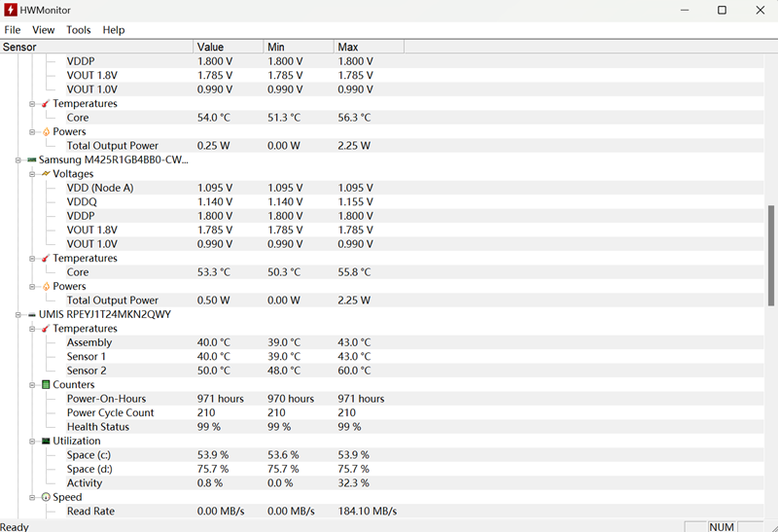This screenshot has height=532, width=778.
Task: Click the UMIS RPEYJ1T24MKN2QWY drive icon
Action: pyautogui.click(x=31, y=315)
